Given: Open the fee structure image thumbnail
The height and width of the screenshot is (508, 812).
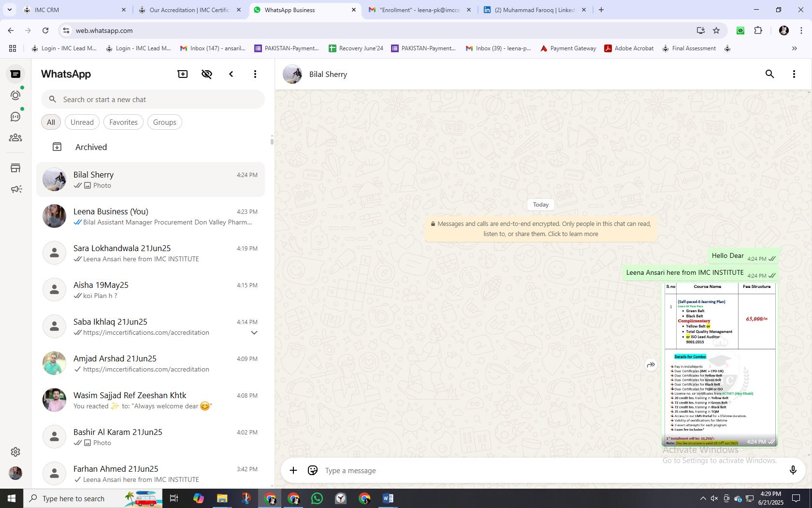Looking at the screenshot, I should click(720, 364).
